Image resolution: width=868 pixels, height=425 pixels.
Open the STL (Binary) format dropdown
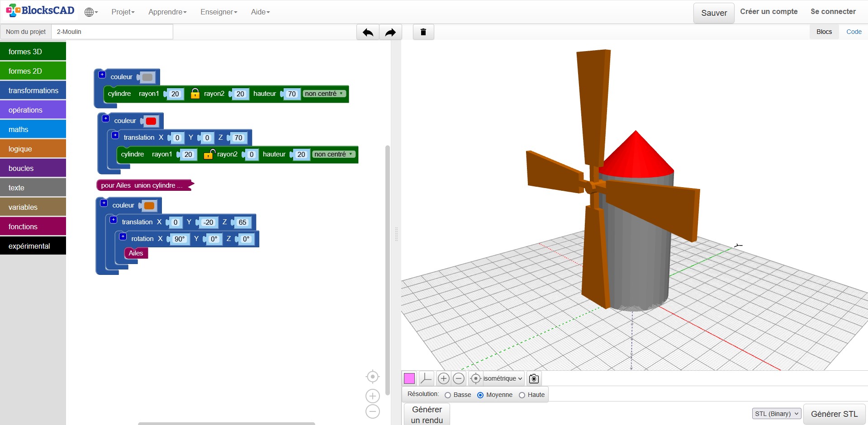pos(776,414)
